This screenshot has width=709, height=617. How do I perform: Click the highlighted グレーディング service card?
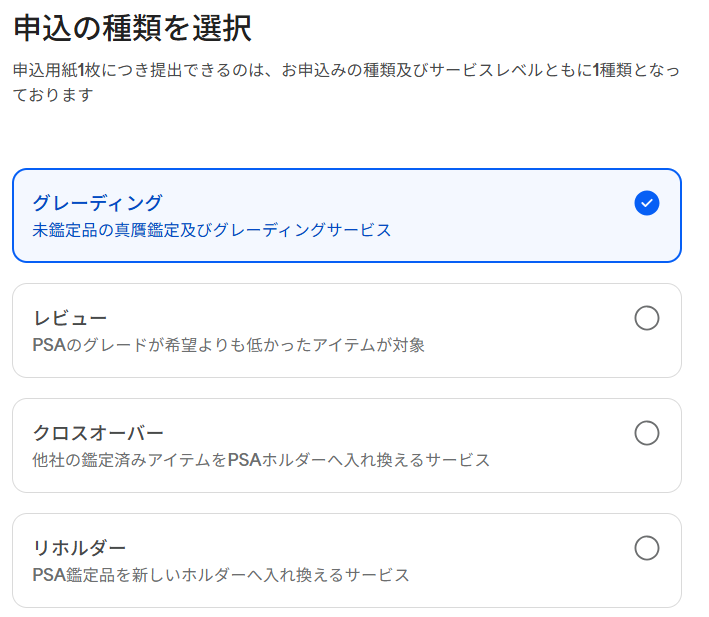(x=346, y=215)
